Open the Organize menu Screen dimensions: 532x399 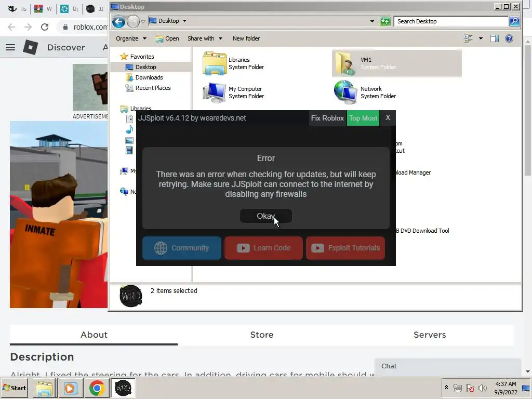tap(131, 38)
